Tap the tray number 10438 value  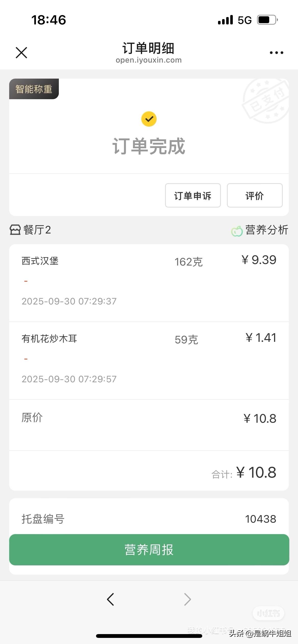tap(261, 519)
